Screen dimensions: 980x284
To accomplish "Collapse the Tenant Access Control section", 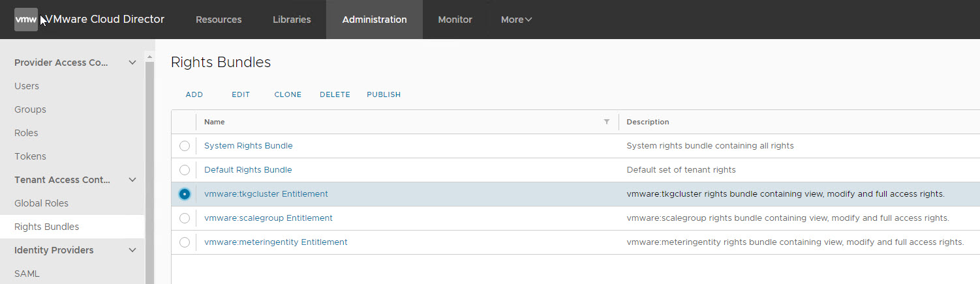I will [132, 180].
